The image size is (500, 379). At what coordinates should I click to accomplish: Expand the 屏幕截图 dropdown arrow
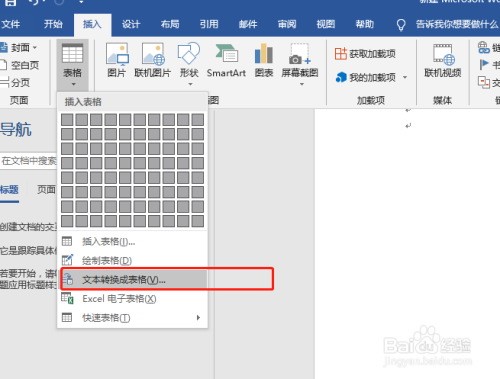(302, 84)
